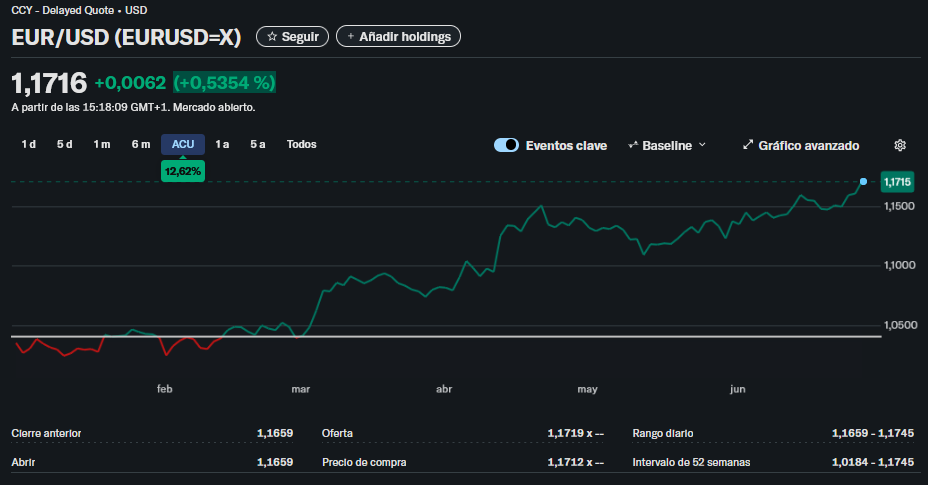Switch chart to the 1 a range
The image size is (928, 485).
[222, 144]
